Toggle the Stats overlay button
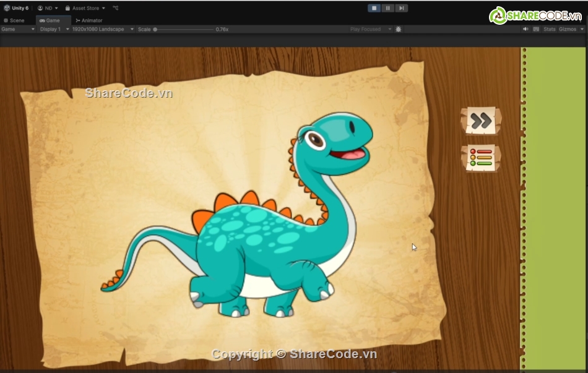The height and width of the screenshot is (373, 588). coord(550,29)
